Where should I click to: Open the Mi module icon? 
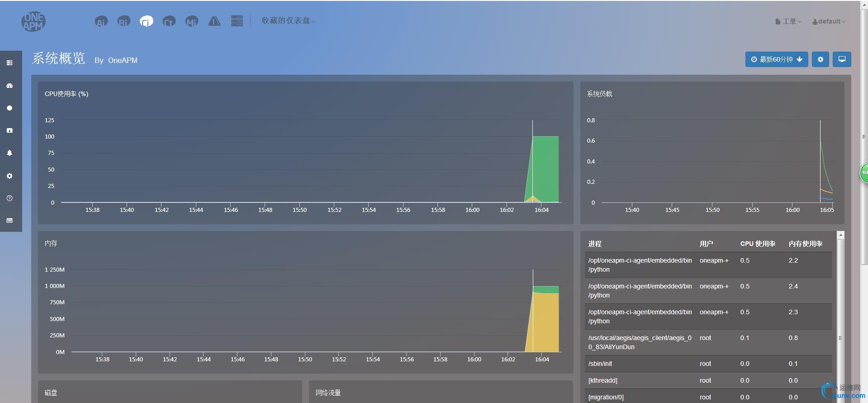[x=192, y=21]
